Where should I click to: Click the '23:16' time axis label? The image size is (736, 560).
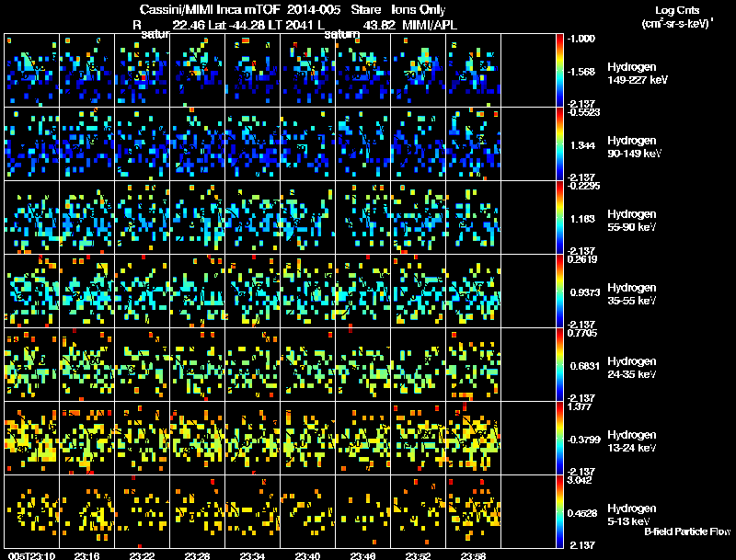click(86, 555)
